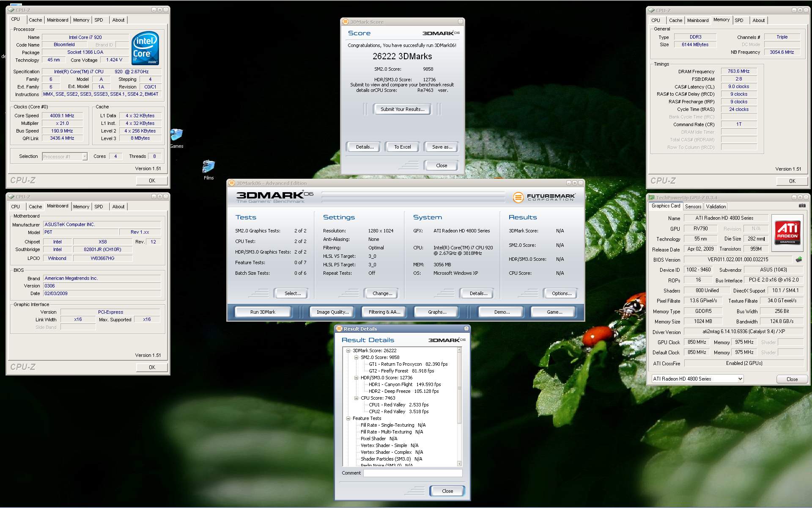Image resolution: width=812 pixels, height=508 pixels.
Task: Click Submit Your Results button
Action: [x=402, y=109]
